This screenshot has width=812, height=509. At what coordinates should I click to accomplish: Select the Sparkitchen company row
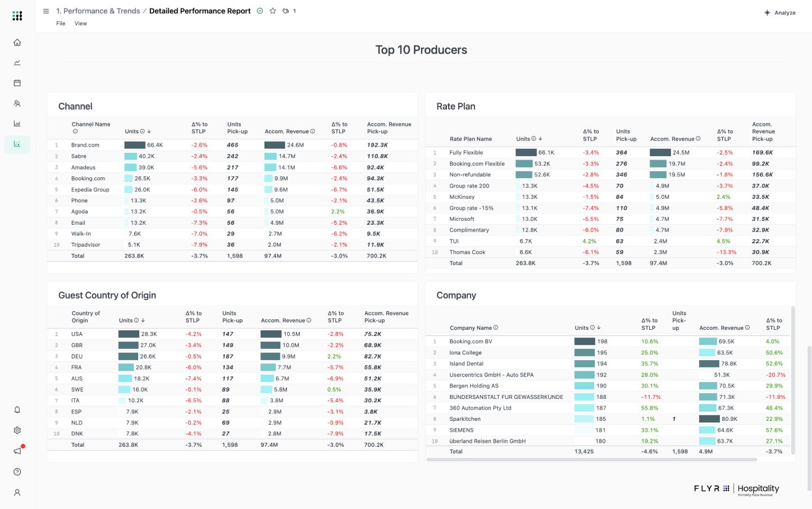click(608, 419)
